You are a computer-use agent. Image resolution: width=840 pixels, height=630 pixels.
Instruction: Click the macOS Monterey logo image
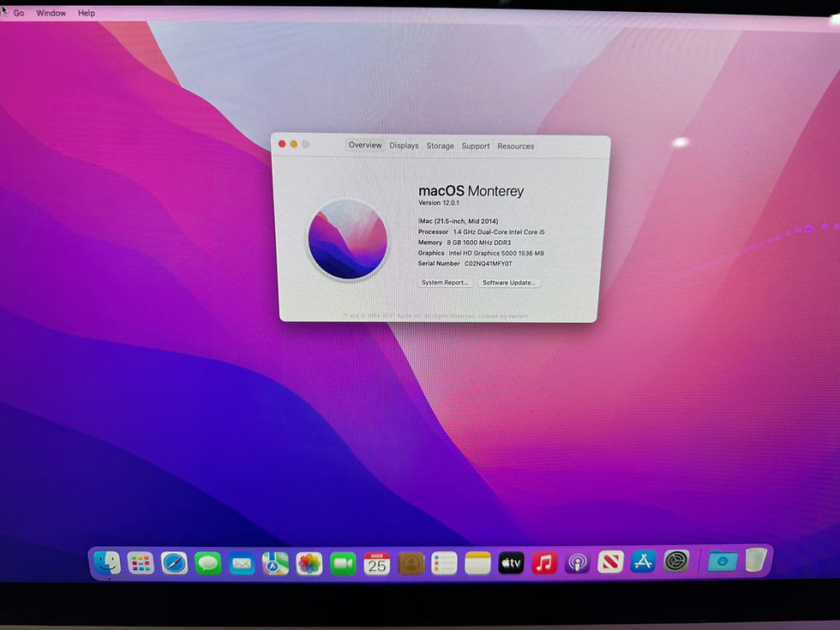pyautogui.click(x=348, y=239)
